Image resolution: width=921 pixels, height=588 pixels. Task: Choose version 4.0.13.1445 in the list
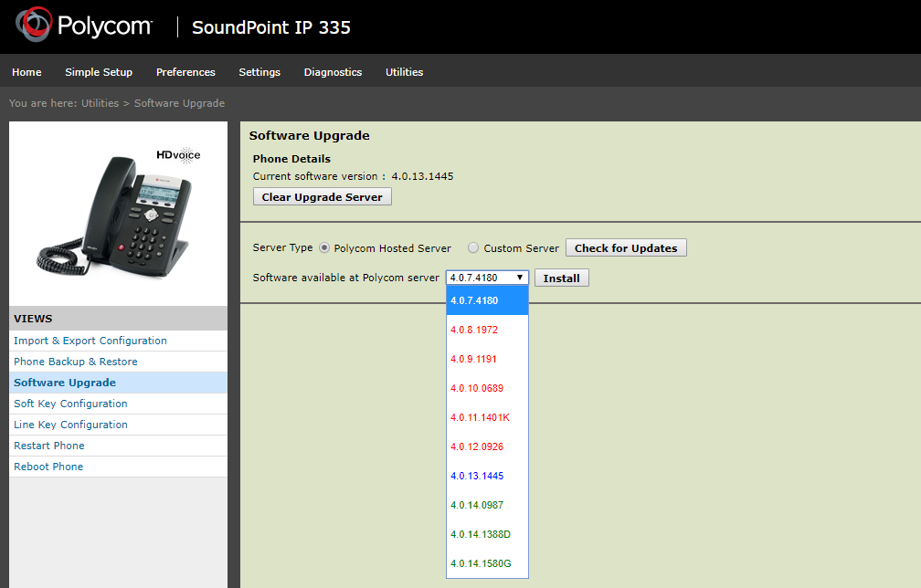pos(488,476)
